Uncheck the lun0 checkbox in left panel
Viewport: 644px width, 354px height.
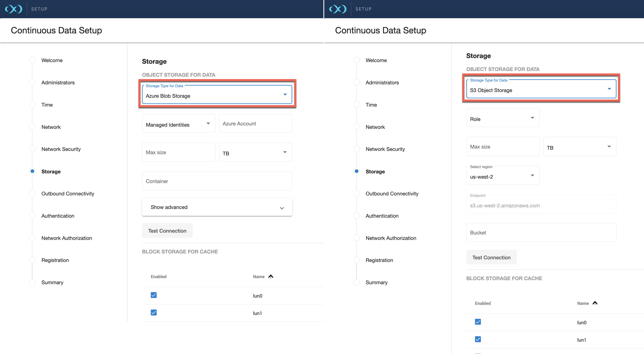click(x=154, y=295)
